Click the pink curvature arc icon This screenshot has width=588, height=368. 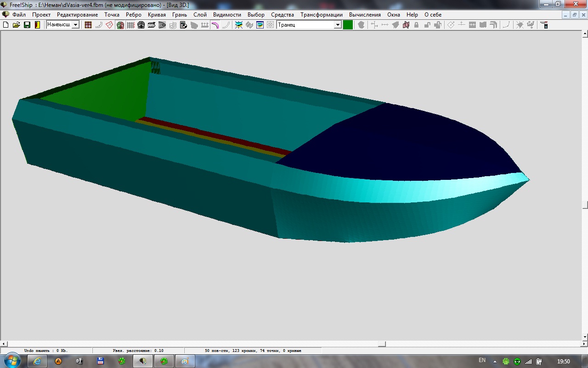pos(215,25)
